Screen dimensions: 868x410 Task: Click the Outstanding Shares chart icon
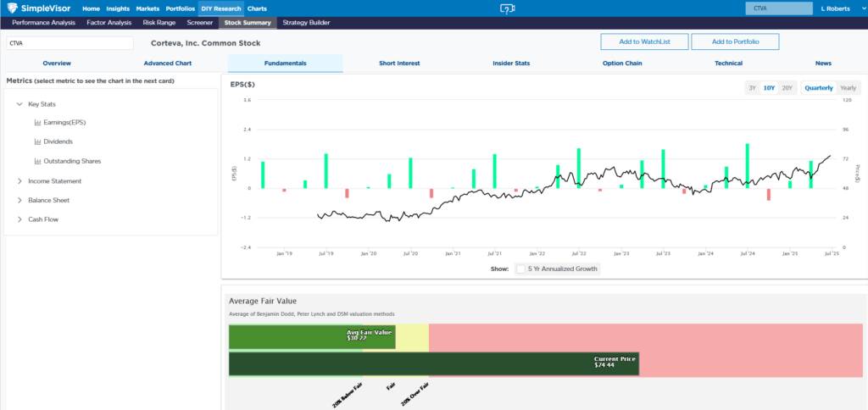coord(37,161)
